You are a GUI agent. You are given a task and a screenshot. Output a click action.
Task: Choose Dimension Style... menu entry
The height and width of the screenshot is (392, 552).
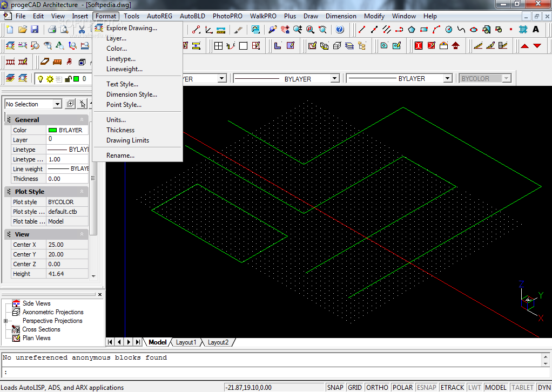click(132, 94)
